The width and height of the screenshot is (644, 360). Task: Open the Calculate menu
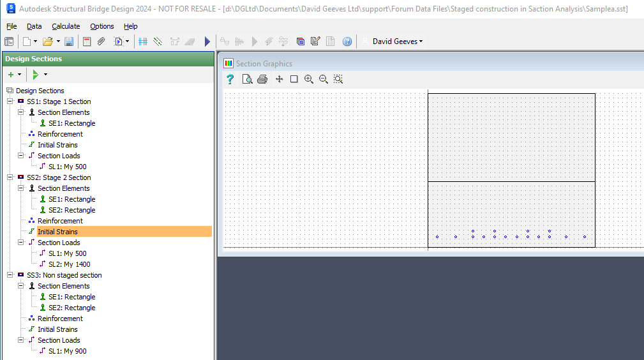66,26
